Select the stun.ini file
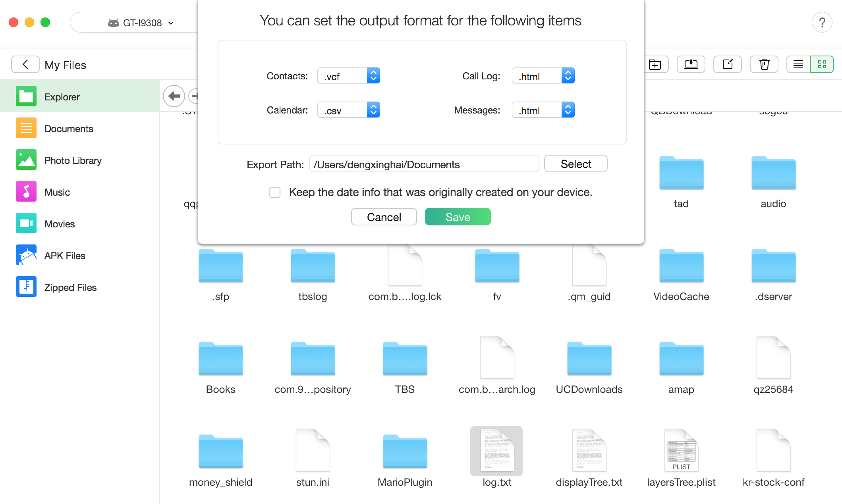842x504 pixels. point(313,450)
